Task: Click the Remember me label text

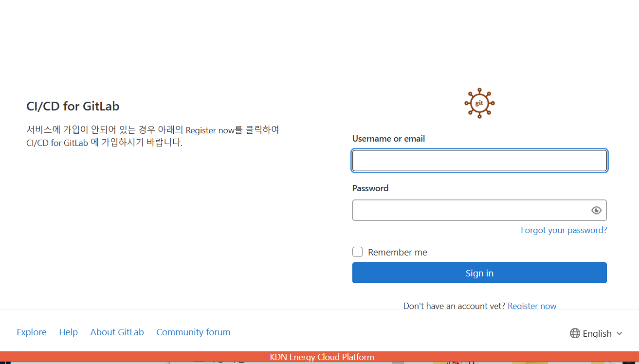Action: point(398,253)
